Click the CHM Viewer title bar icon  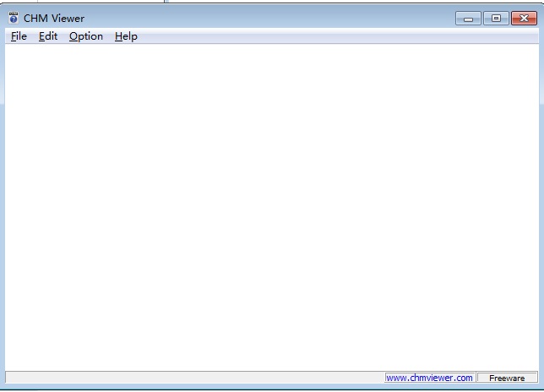coord(14,18)
